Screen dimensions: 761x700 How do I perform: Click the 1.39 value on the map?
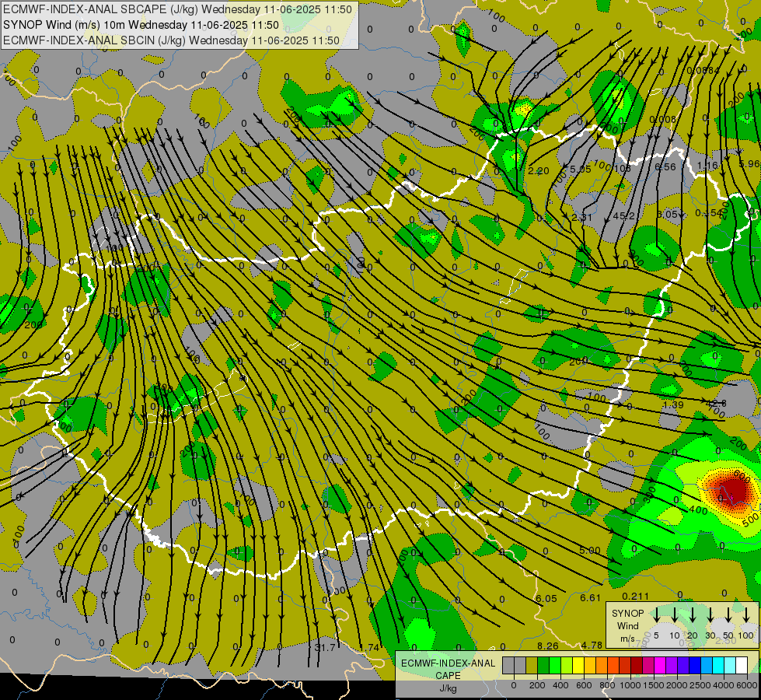673,404
